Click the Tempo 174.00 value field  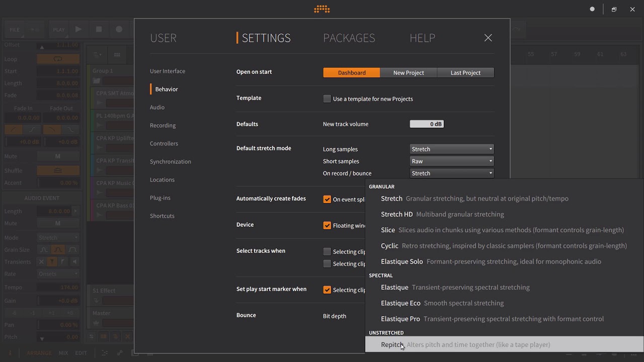58,288
